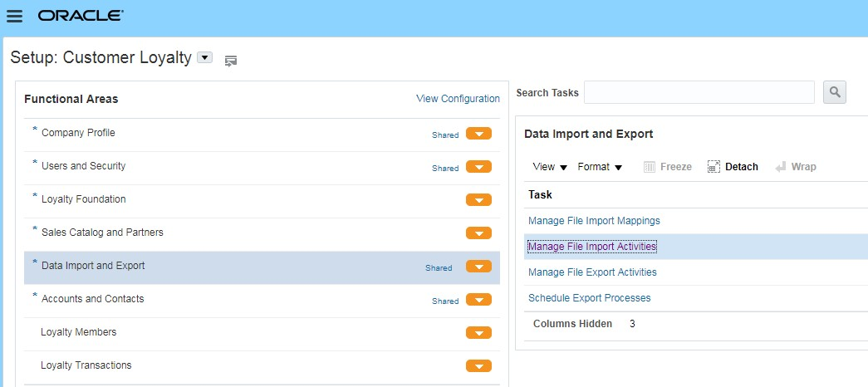The image size is (868, 387).
Task: Select Accounts and Contacts functional area
Action: coord(92,299)
